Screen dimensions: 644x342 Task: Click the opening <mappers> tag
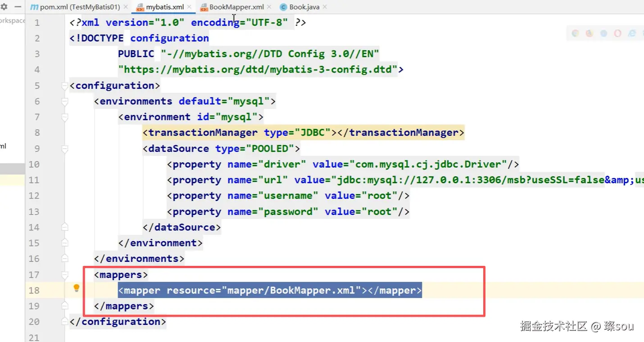point(121,274)
